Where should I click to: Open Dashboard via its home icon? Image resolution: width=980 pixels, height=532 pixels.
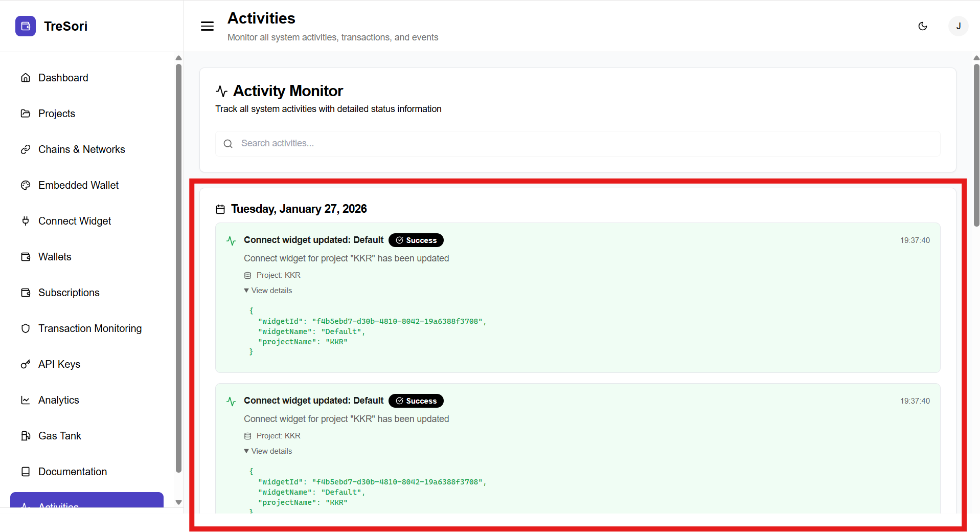click(26, 78)
